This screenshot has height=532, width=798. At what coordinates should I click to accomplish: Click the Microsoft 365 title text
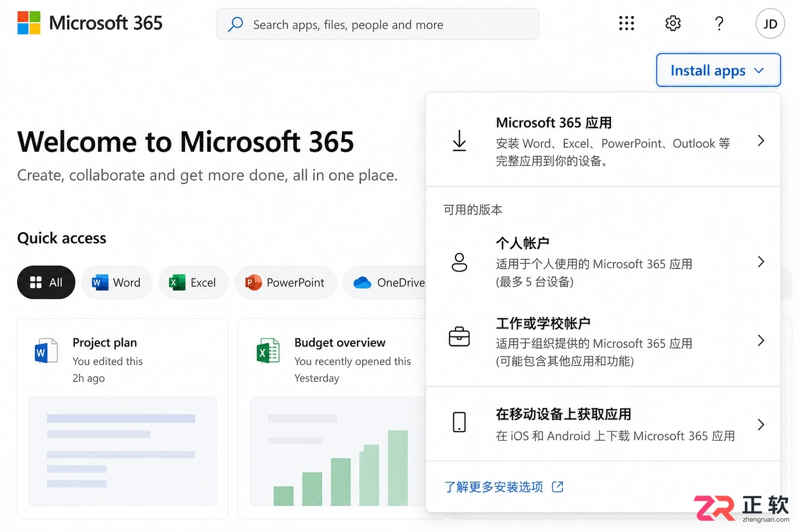pos(106,23)
